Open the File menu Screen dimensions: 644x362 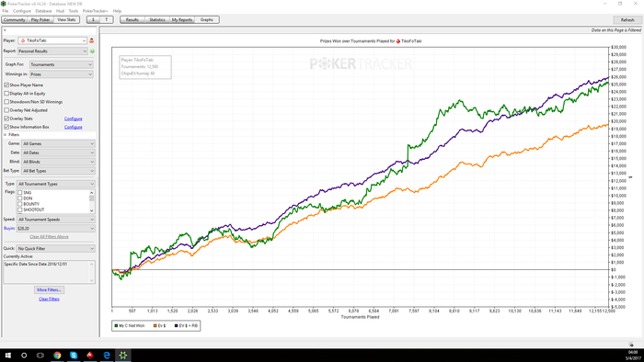[x=6, y=11]
